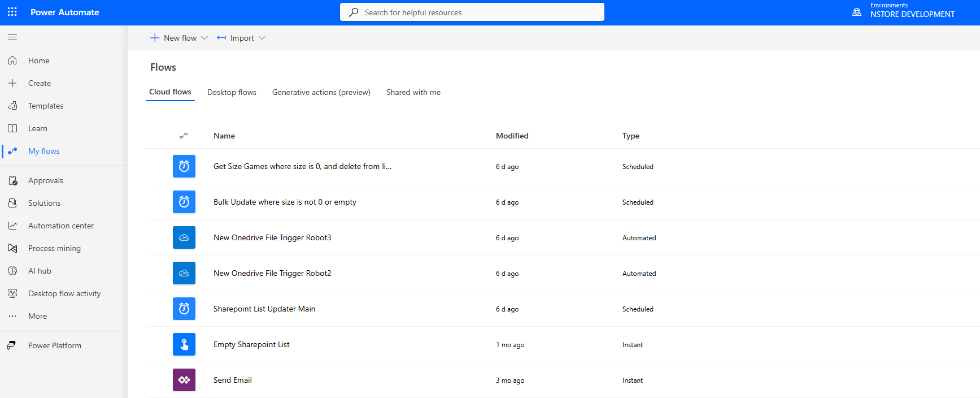Click Scheduled type for Bulk Update row
This screenshot has height=398, width=980.
coord(638,202)
